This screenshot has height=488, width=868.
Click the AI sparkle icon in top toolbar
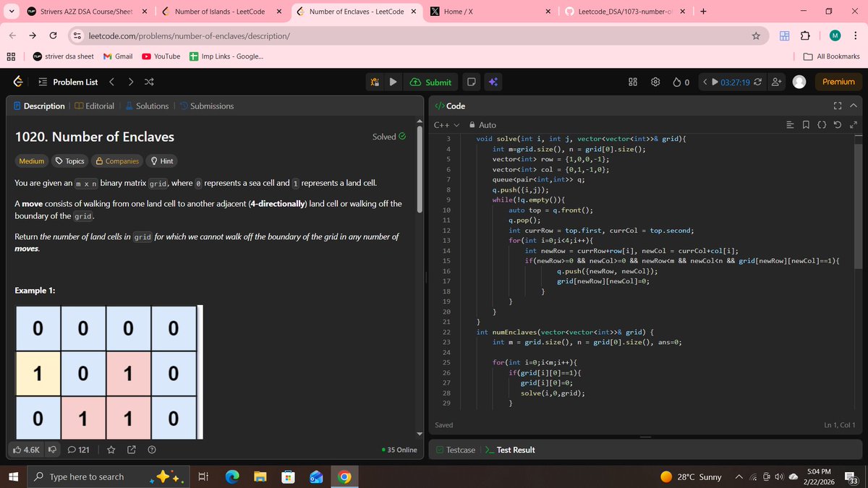coord(493,82)
